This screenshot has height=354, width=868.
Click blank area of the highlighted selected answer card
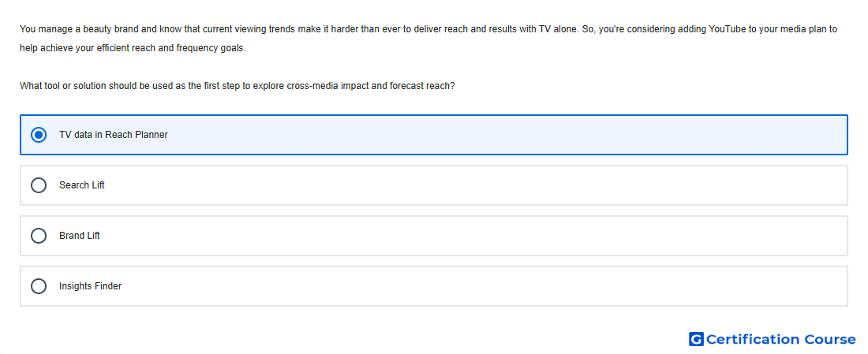[498, 135]
